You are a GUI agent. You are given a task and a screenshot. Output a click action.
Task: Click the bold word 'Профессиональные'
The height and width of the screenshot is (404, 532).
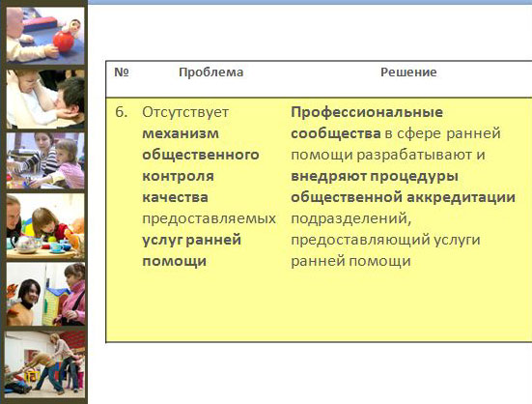coord(367,112)
